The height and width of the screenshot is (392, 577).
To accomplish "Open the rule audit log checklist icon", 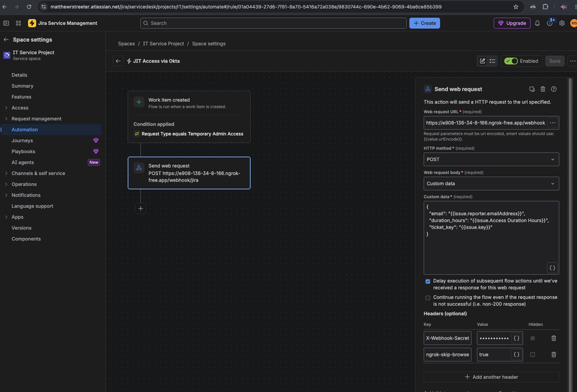I will 492,61.
